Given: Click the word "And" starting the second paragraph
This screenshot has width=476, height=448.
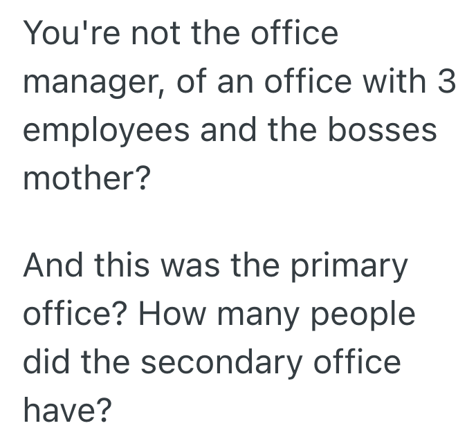Looking at the screenshot, I should tap(50, 267).
